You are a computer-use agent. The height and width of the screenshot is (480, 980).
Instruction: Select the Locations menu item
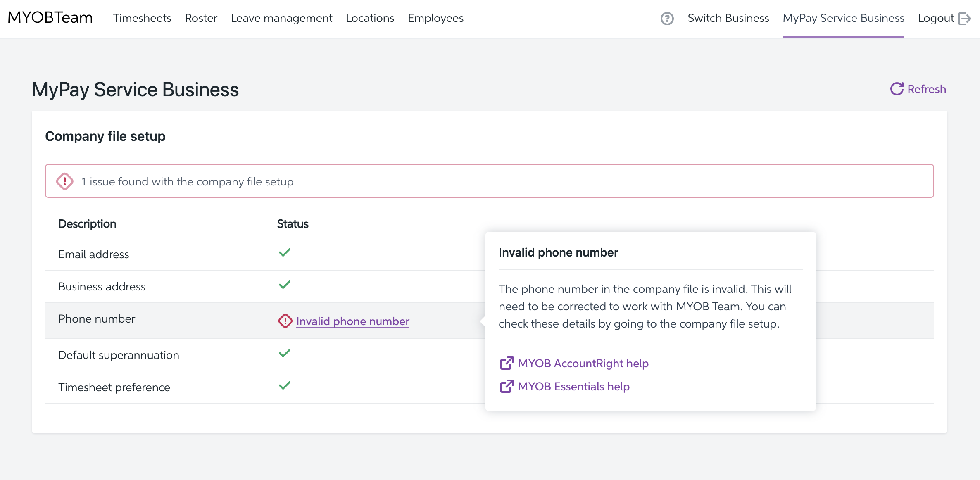[370, 19]
